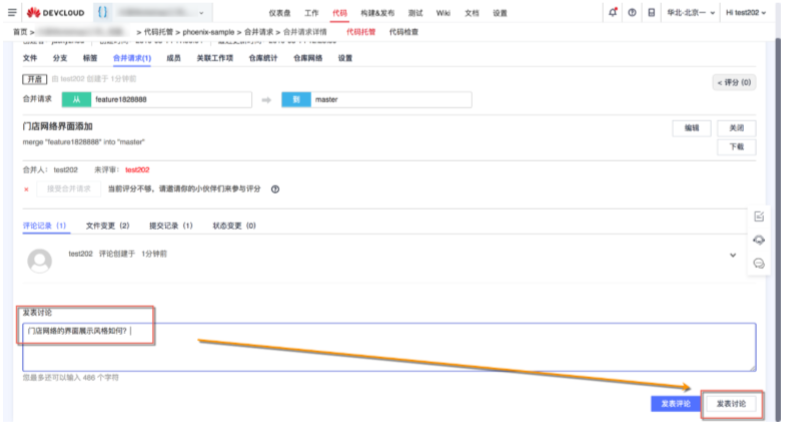Open the 关联工作项 tab
The width and height of the screenshot is (785, 426).
pyautogui.click(x=215, y=58)
